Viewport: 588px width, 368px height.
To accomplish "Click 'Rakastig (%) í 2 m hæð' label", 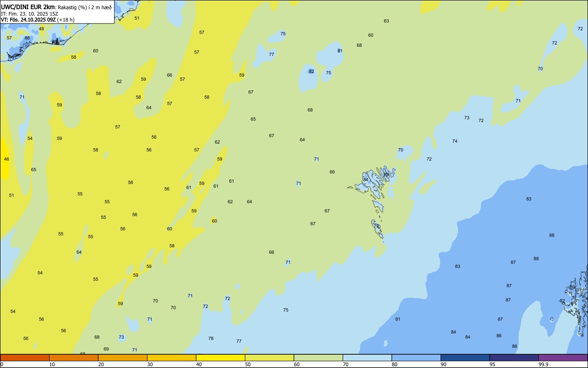I will [x=85, y=7].
